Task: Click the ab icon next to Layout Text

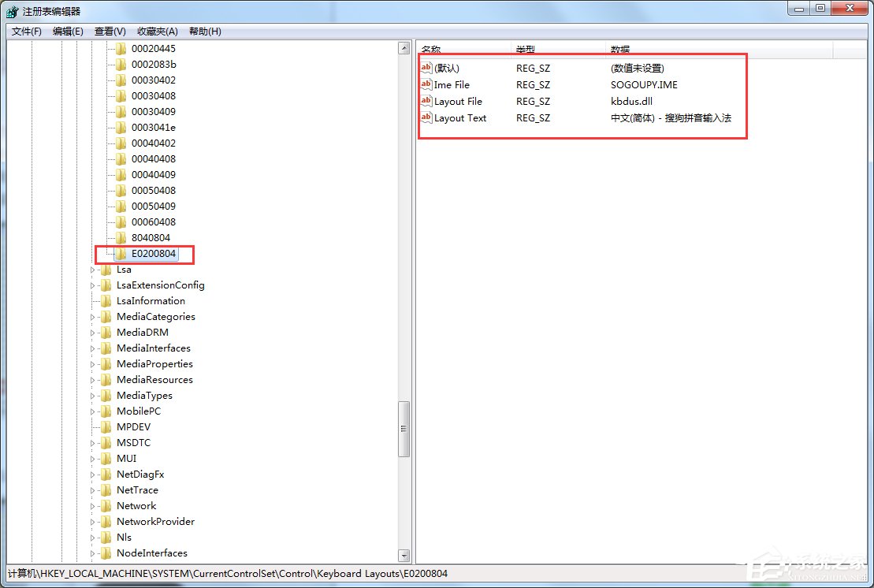Action: (426, 117)
